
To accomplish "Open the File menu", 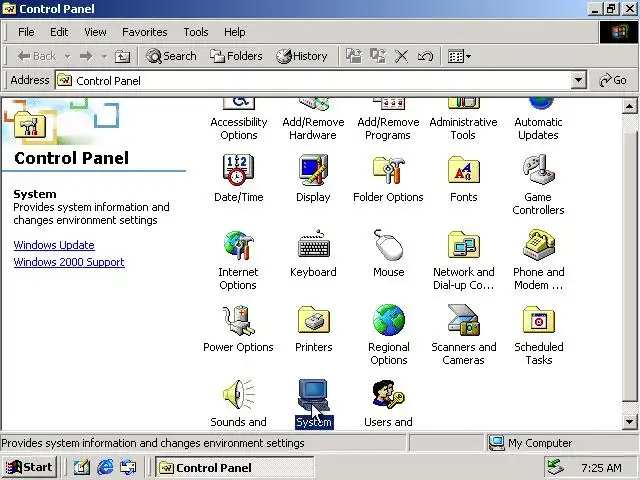I will tap(26, 32).
